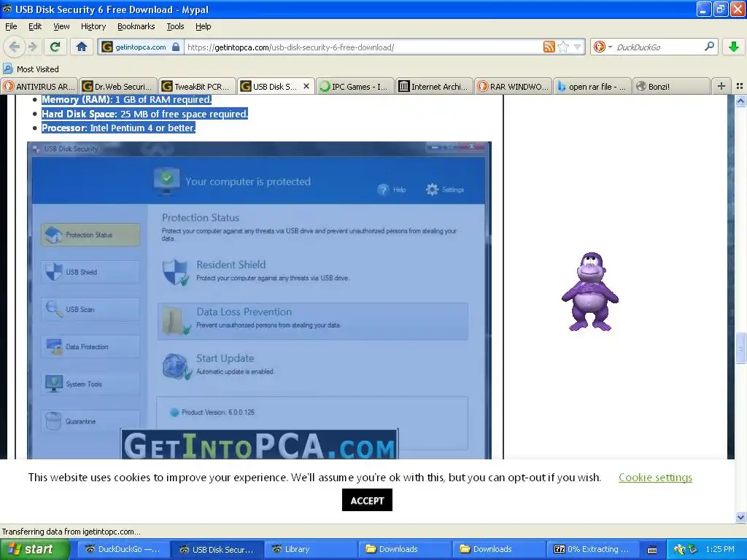747x560 pixels.
Task: Open the Most Visited bookmarks folder
Action: pos(31,69)
